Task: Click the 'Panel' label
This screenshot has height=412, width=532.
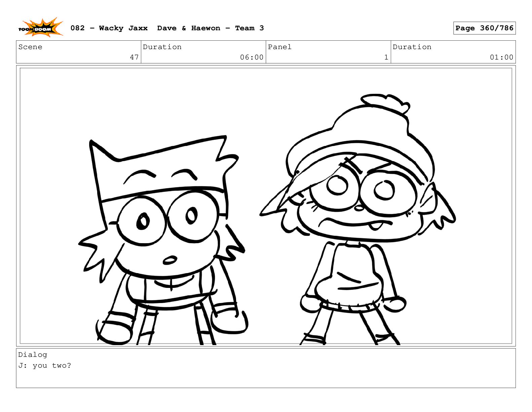Action: tap(279, 47)
